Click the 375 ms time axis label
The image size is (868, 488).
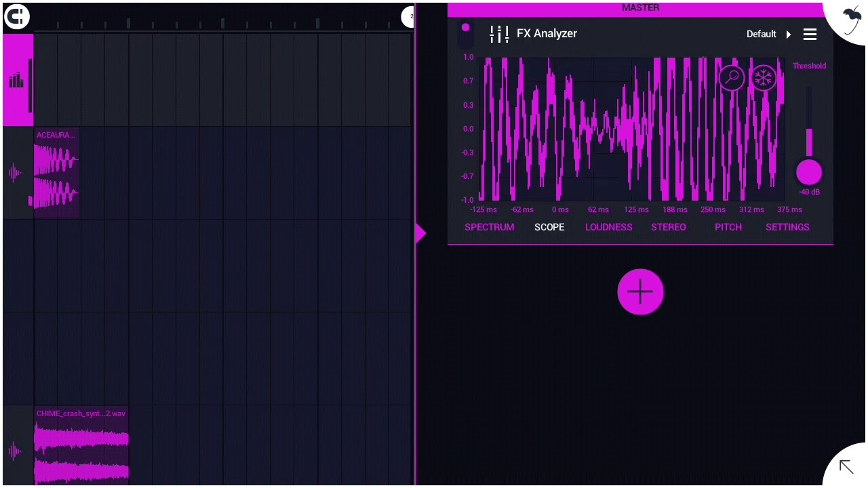pos(789,209)
